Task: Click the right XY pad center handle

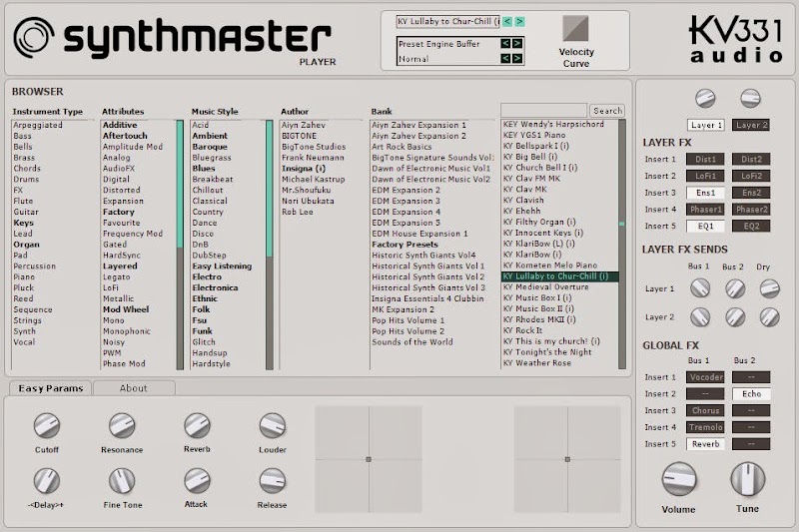Action: (567, 459)
